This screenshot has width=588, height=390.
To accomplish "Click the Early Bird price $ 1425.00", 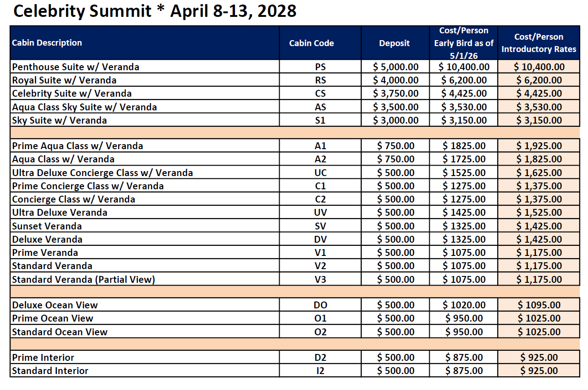I will (464, 213).
